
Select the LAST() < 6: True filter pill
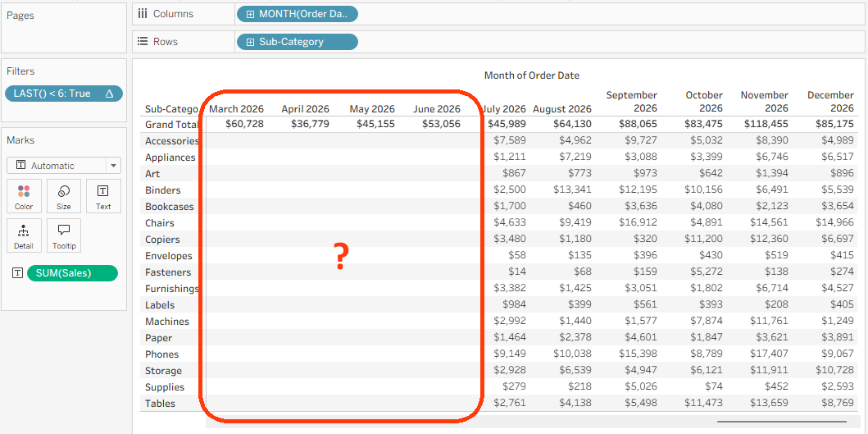pos(64,94)
